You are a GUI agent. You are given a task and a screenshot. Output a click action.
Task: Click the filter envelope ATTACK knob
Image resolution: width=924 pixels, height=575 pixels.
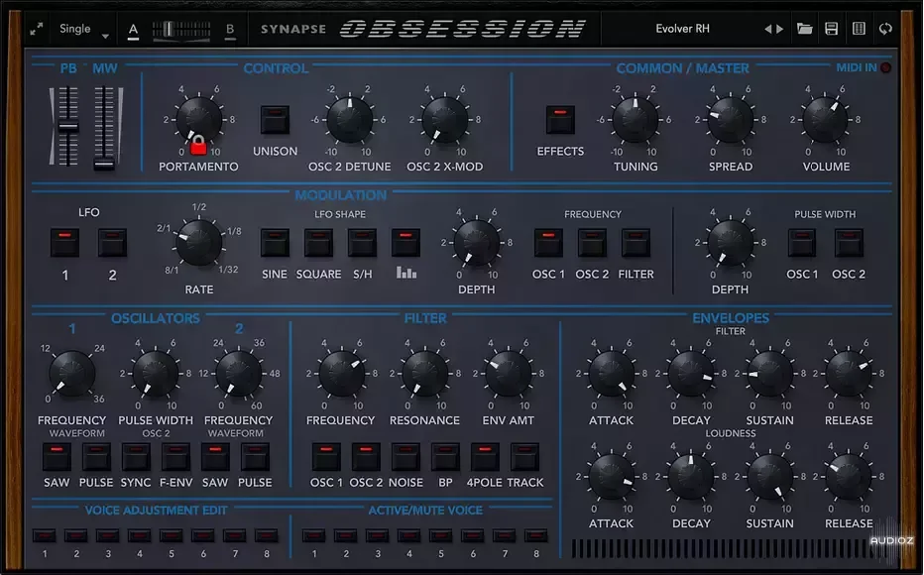coord(611,374)
